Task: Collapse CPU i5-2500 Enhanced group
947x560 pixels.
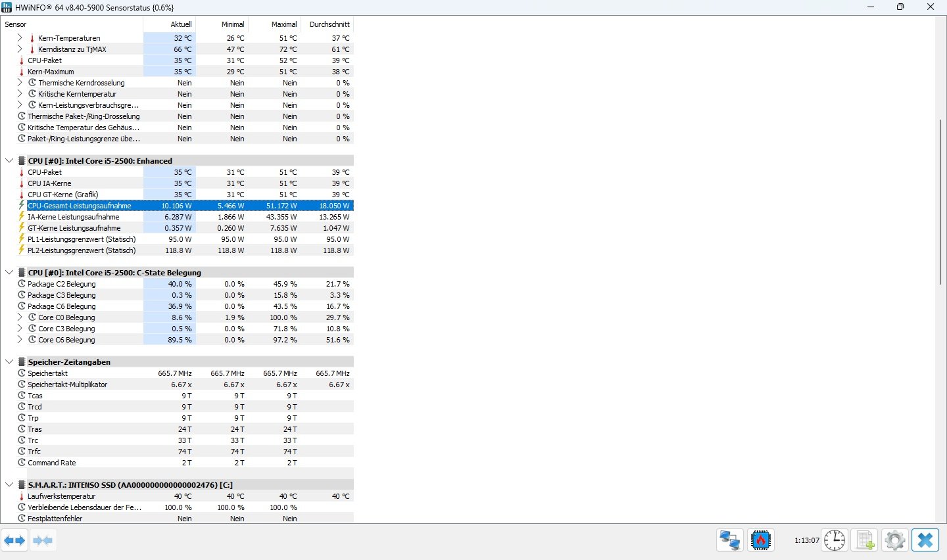Action: point(9,161)
